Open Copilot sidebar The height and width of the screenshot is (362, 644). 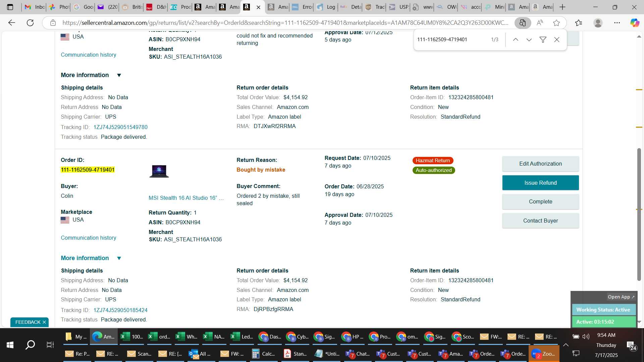click(634, 23)
